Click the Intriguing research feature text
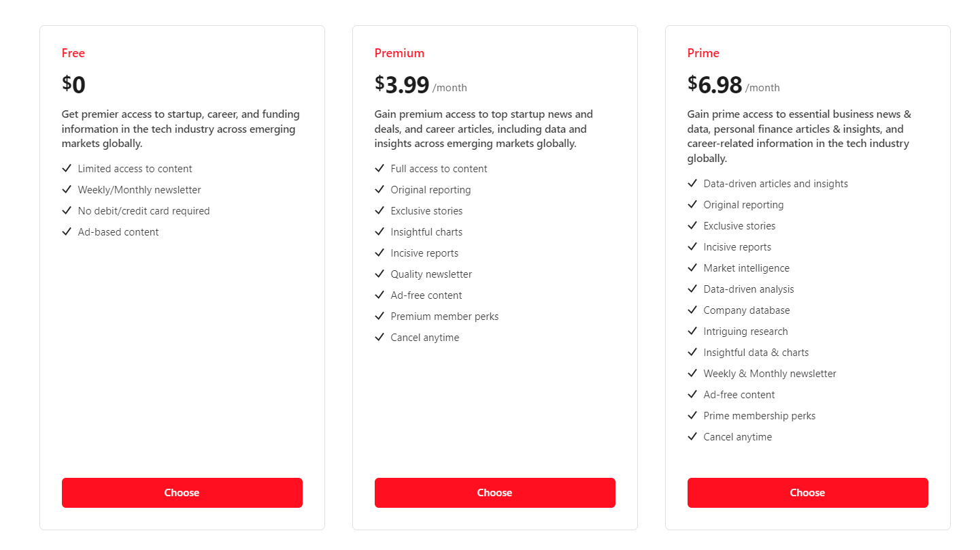980x550 pixels. pos(745,331)
